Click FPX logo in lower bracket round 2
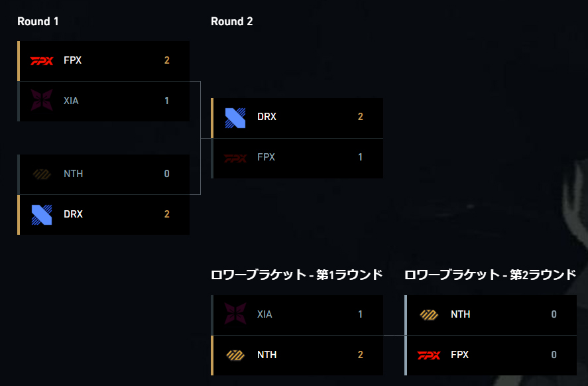The width and height of the screenshot is (588, 386). click(x=429, y=355)
